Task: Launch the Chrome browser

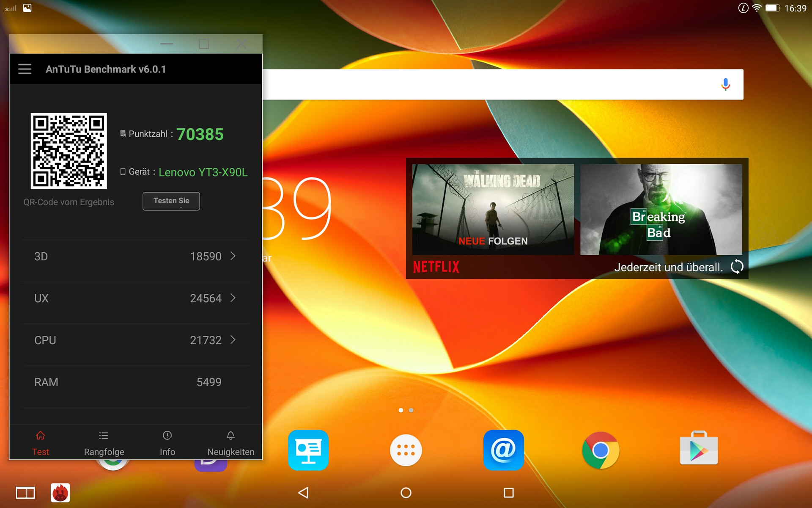Action: [x=601, y=450]
